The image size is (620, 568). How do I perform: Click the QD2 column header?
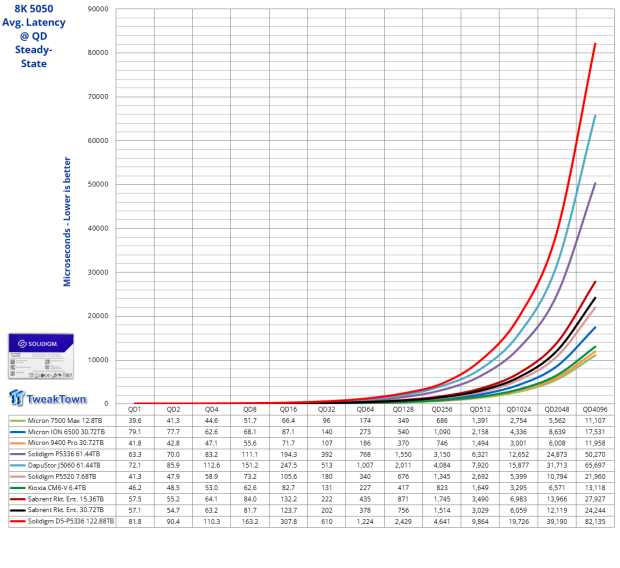click(173, 409)
